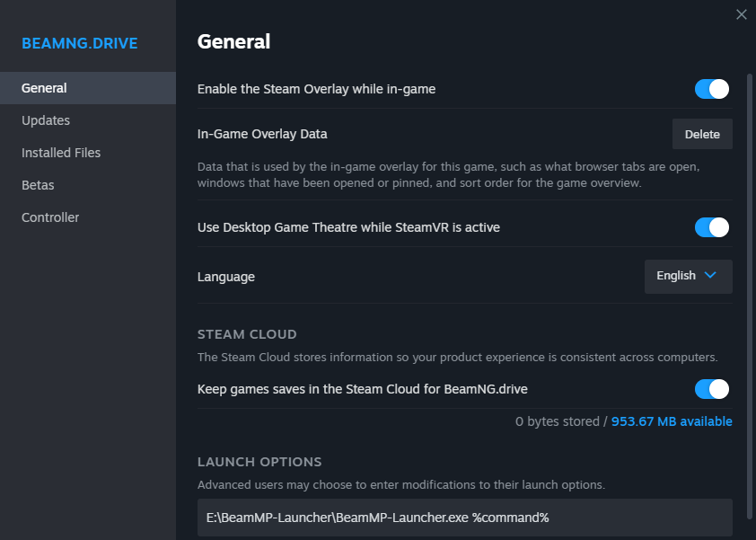Click the 0 bytes stored text
756x540 pixels.
point(557,421)
